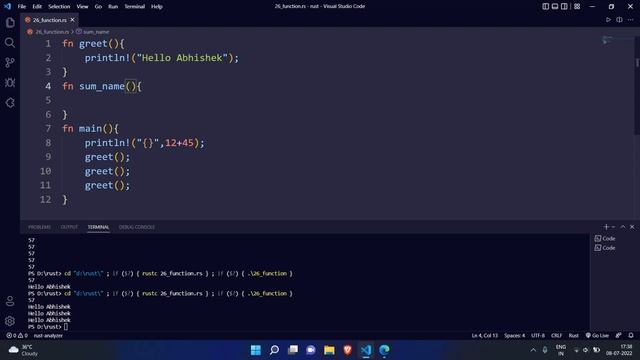Open the Help menu
The image size is (640, 360).
(157, 6)
